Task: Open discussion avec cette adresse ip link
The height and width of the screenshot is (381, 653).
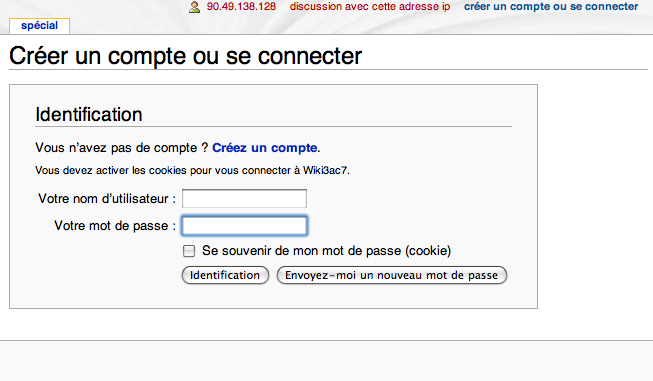Action: pos(370,7)
